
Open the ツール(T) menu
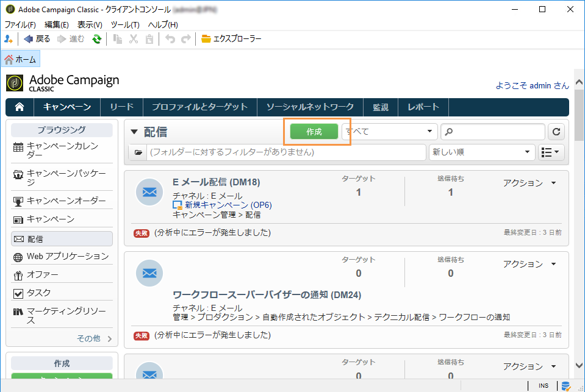tap(125, 24)
